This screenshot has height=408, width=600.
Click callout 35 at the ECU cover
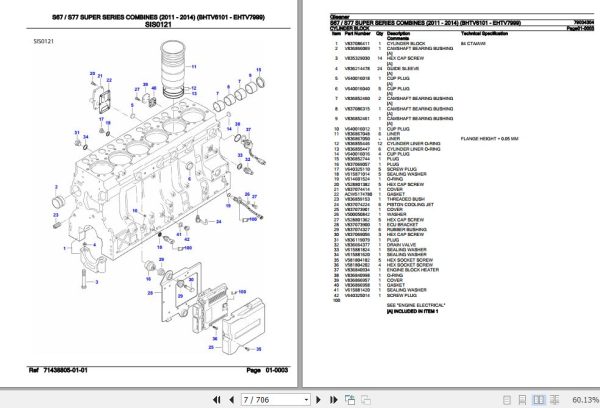pos(259,349)
